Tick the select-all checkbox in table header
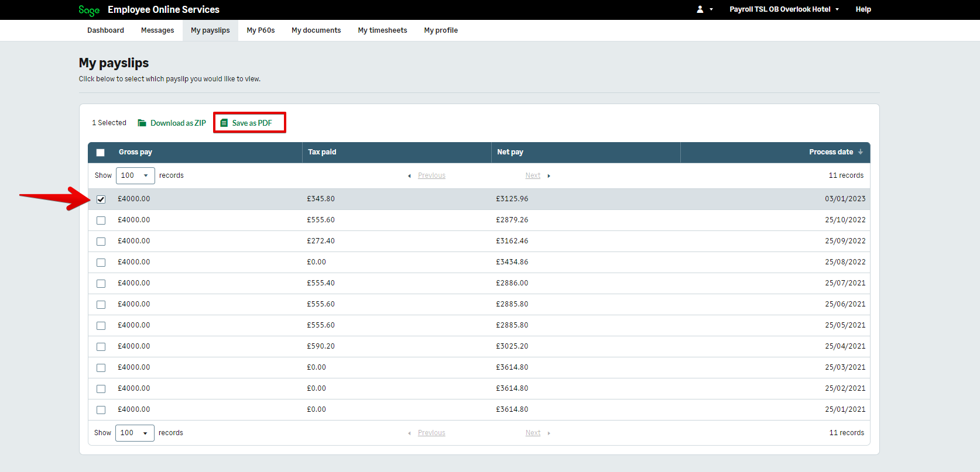 point(101,153)
